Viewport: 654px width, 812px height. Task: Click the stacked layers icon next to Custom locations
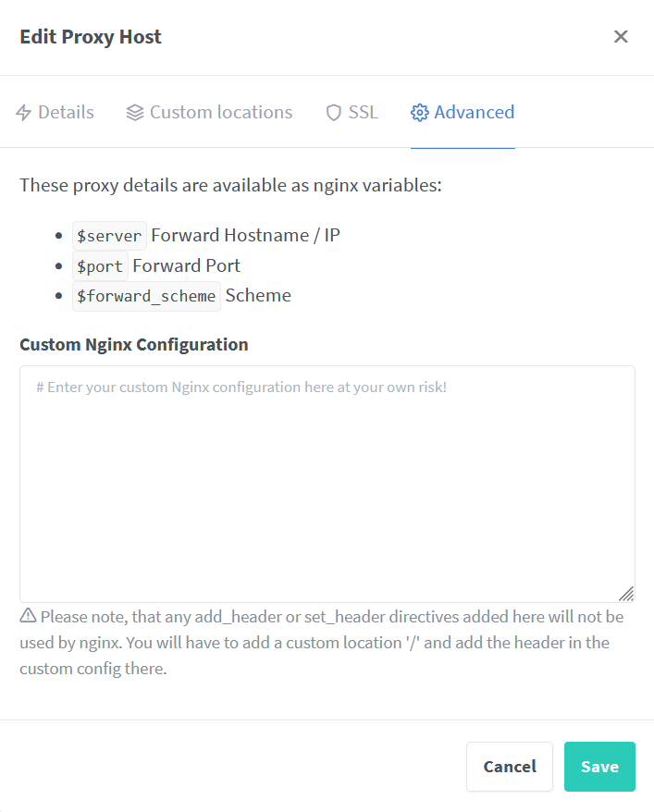click(x=132, y=112)
